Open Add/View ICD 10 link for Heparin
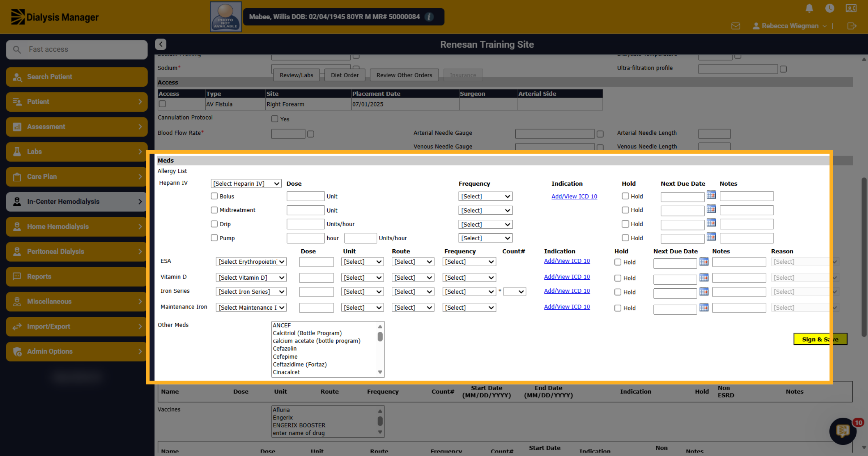 tap(574, 196)
